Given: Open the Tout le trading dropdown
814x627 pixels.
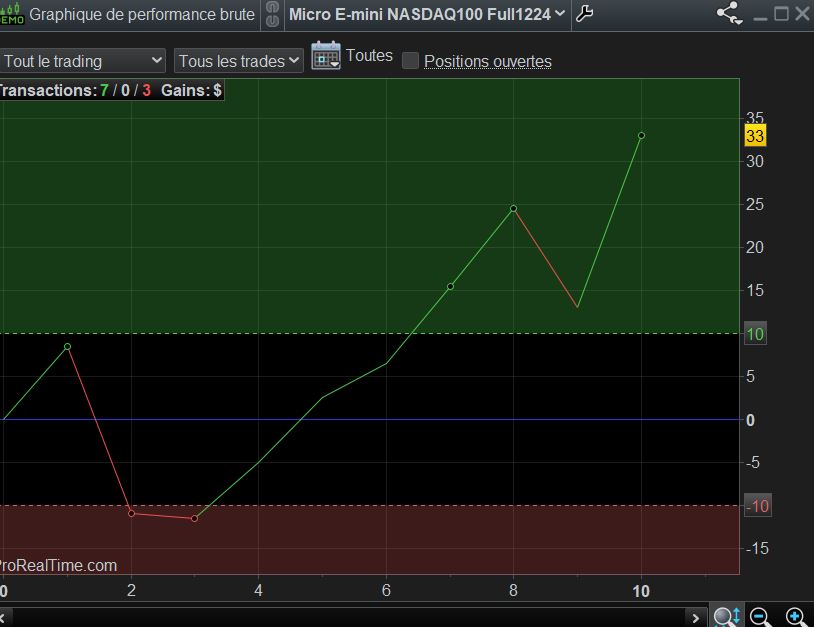Looking at the screenshot, I should [82, 61].
